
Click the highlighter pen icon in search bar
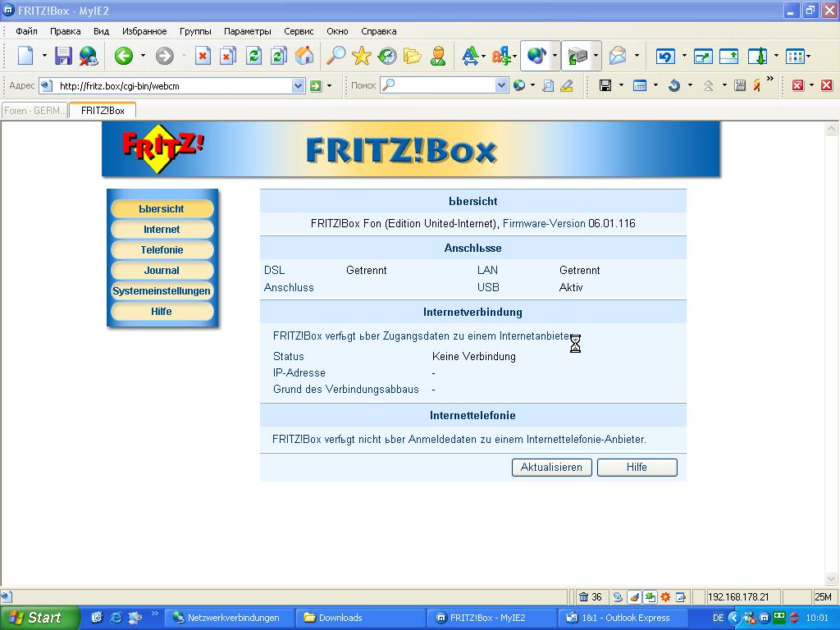(566, 85)
